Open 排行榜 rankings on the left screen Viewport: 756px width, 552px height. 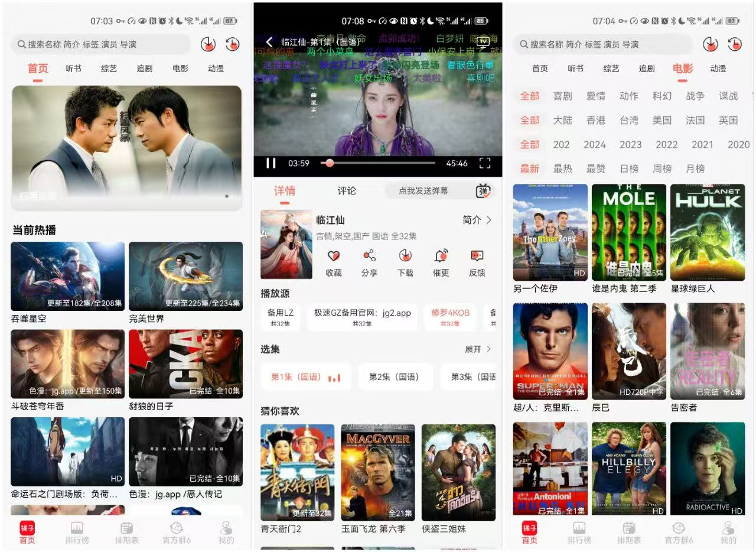[77, 532]
